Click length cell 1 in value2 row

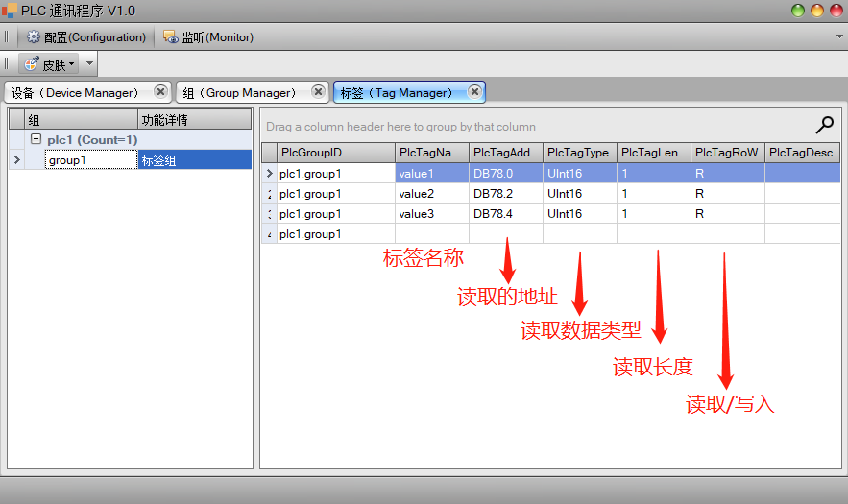[654, 194]
